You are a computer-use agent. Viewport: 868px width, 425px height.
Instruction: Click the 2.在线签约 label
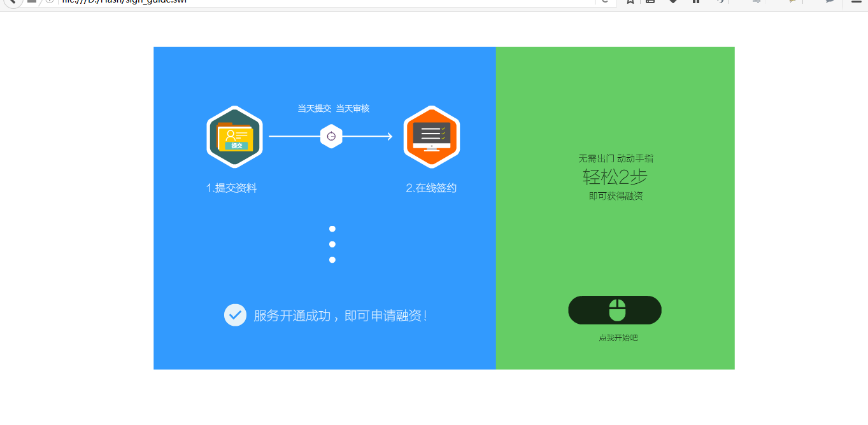coord(431,188)
